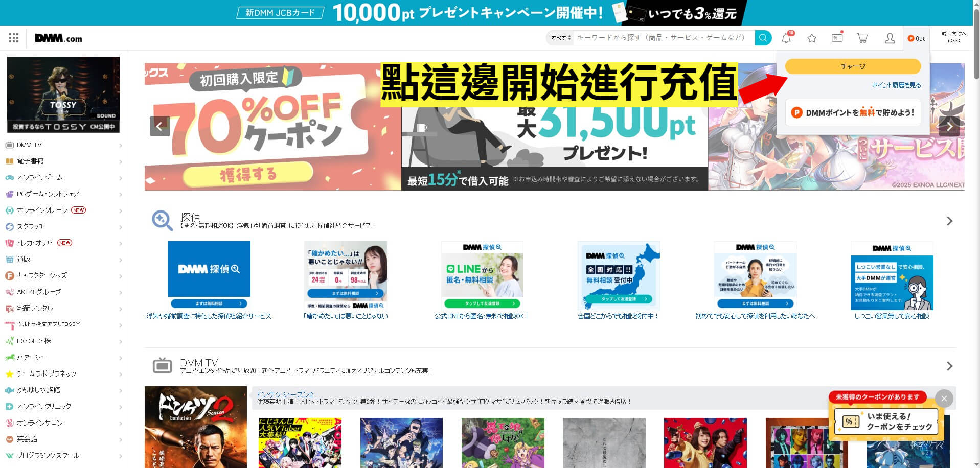Click the FX・CFD・株 chart icon
This screenshot has height=468, width=980.
9,341
